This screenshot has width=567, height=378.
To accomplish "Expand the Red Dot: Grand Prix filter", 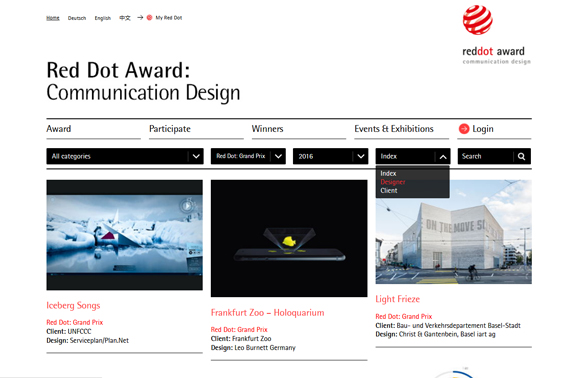I will pos(248,156).
